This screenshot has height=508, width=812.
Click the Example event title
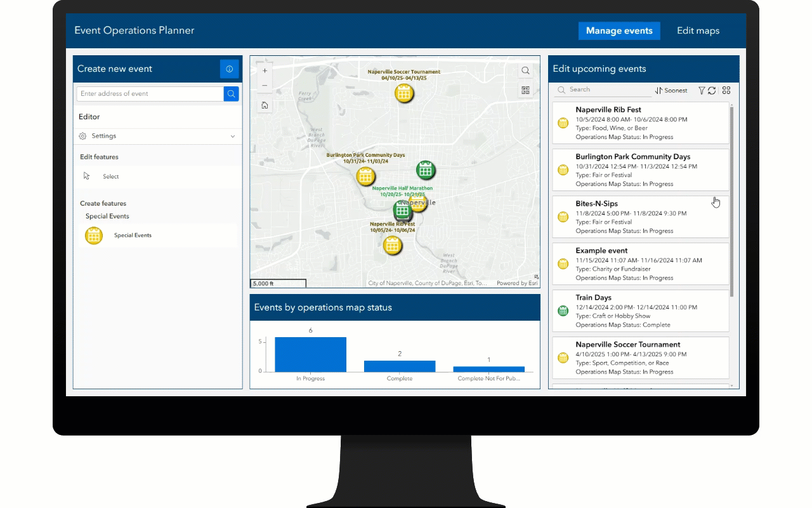[601, 251]
